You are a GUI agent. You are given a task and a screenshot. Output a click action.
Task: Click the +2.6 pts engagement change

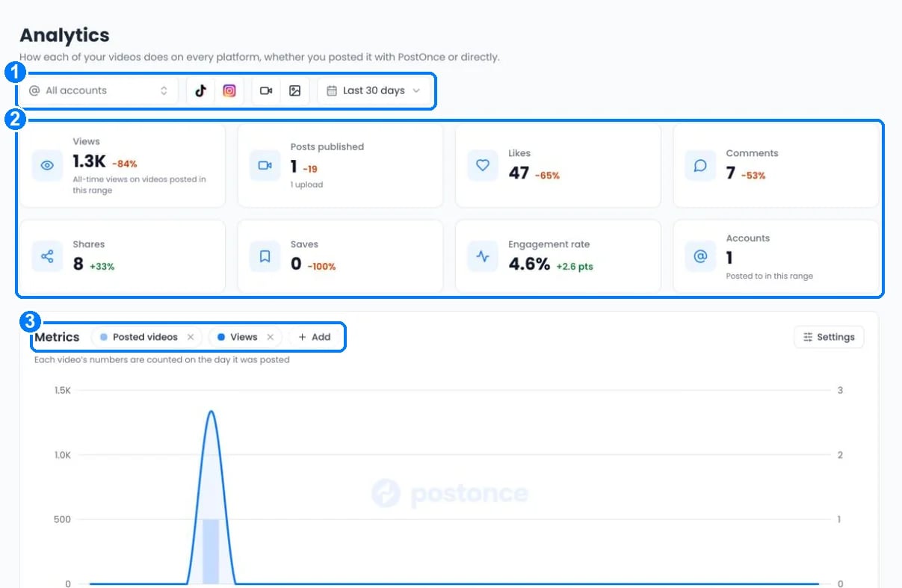coord(575,266)
